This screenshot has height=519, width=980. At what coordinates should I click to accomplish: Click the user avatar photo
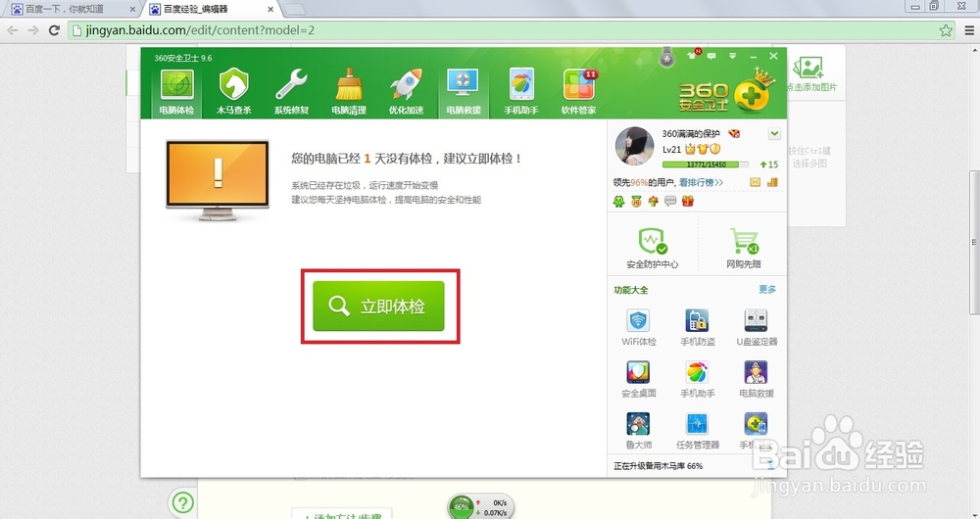634,146
